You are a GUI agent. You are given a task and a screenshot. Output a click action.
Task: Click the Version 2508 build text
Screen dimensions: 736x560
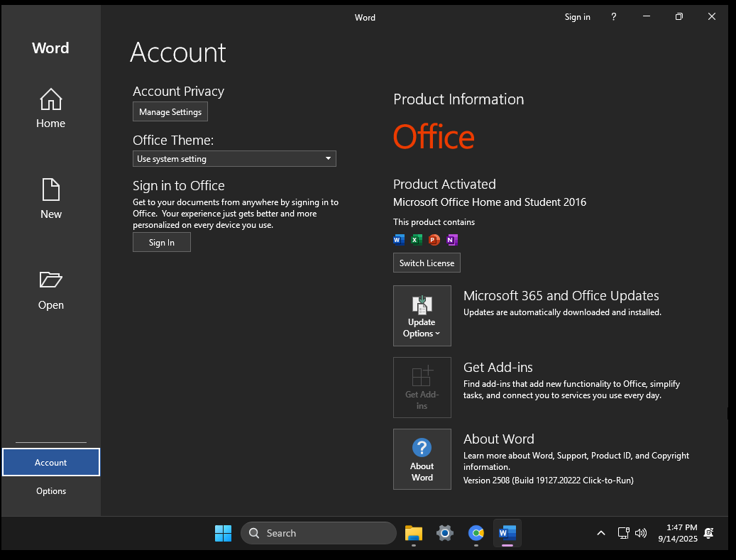(x=548, y=481)
